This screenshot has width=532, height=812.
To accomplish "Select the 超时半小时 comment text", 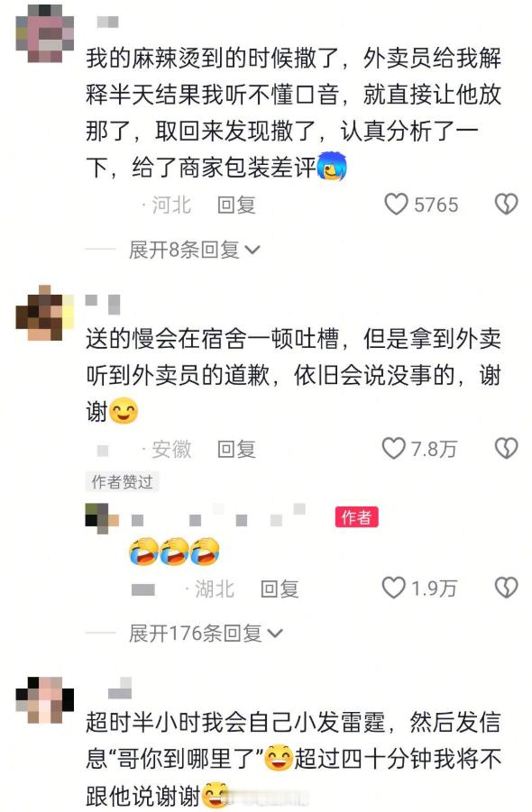I will coord(294,760).
